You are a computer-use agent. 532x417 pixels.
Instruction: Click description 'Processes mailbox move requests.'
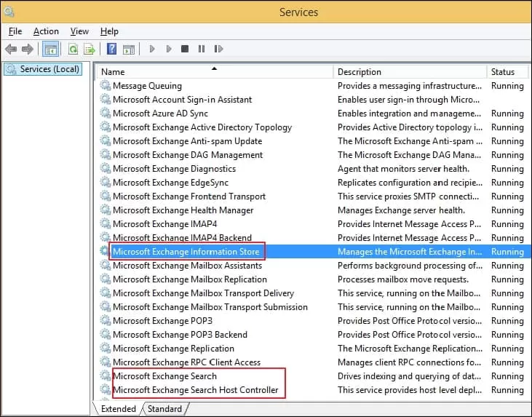403,279
